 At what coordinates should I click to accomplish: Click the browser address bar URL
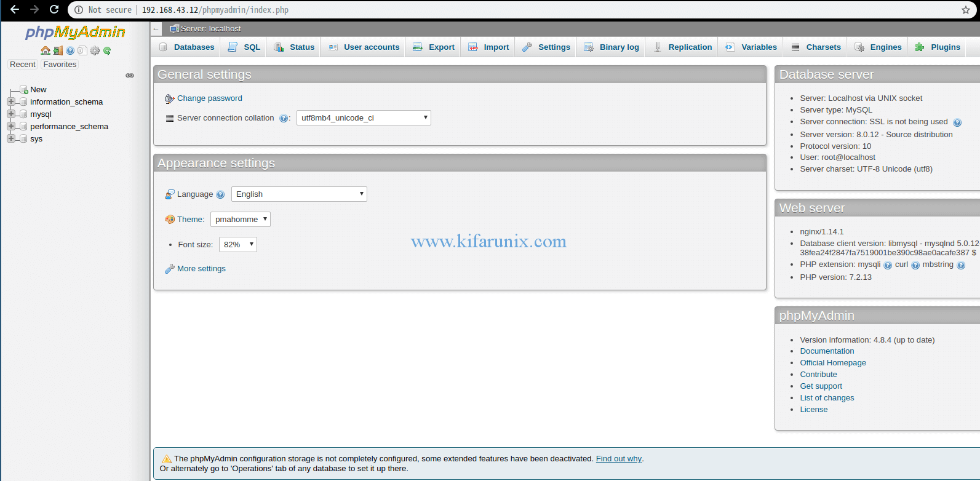[215, 10]
